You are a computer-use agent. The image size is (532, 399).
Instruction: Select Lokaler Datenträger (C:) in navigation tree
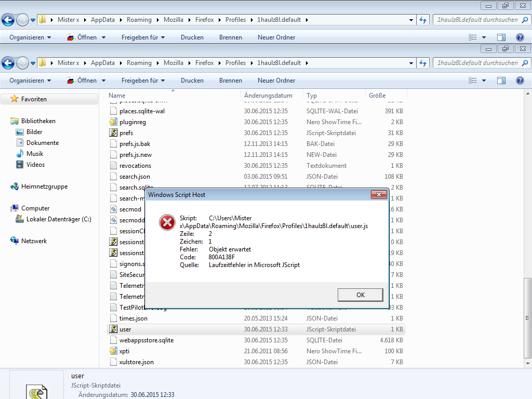click(59, 219)
